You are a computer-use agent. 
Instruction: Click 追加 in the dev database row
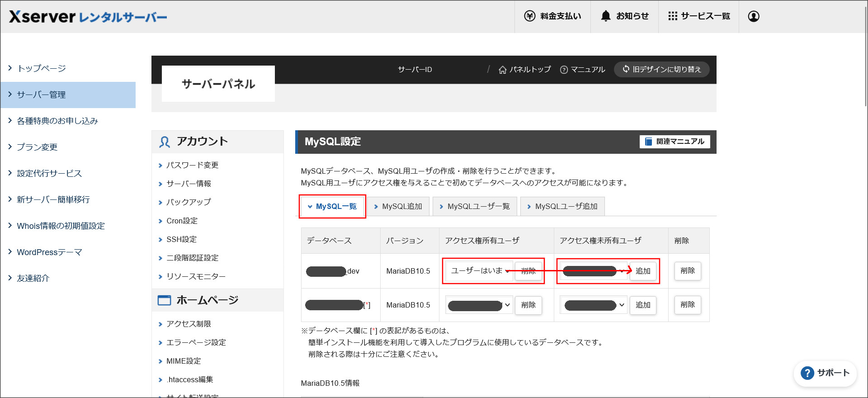pyautogui.click(x=643, y=271)
